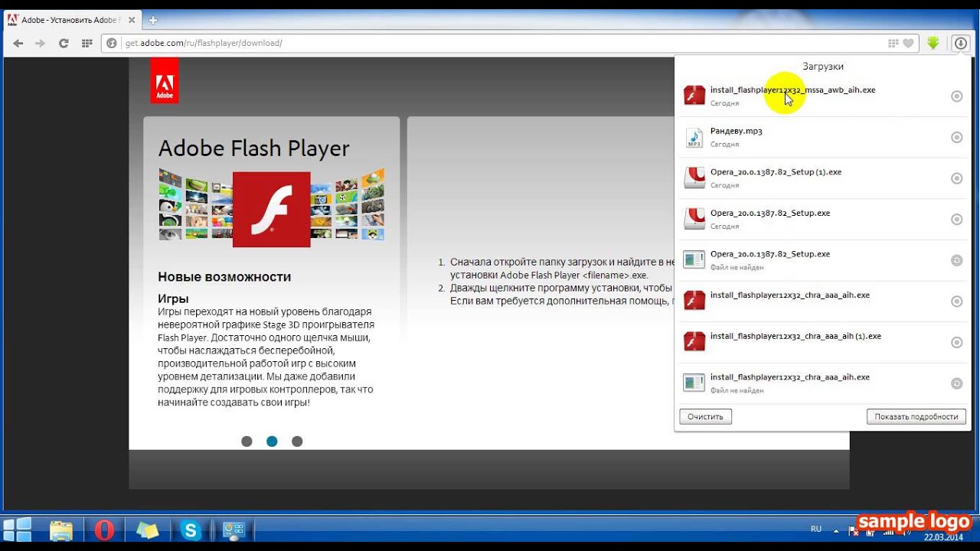Click the Новые возможности heading
This screenshot has height=551, width=980.
pyautogui.click(x=224, y=277)
